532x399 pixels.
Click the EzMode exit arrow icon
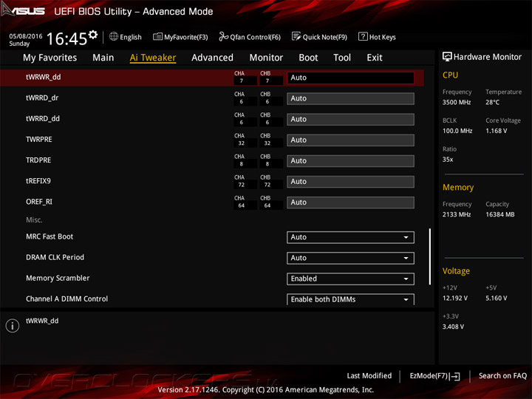pos(455,376)
